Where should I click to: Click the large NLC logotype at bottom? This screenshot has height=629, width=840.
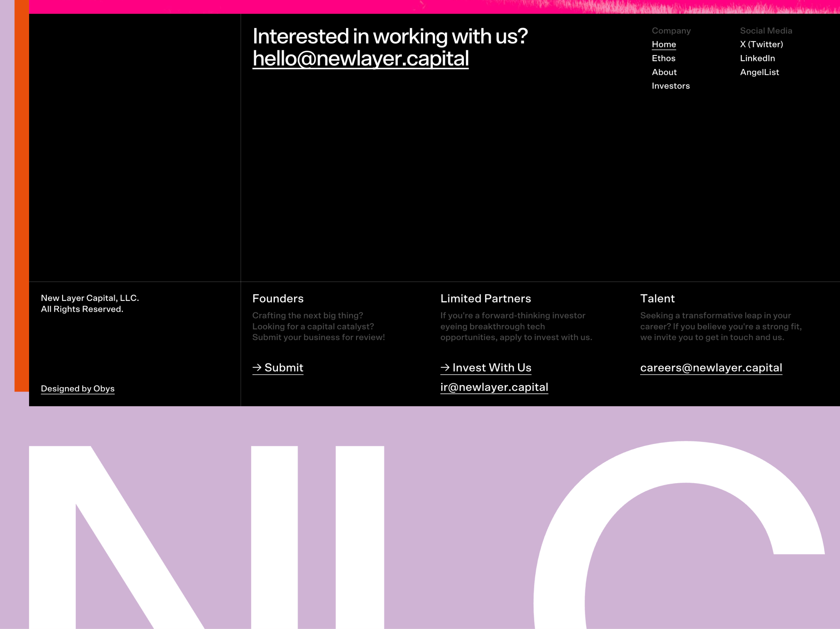pos(419,538)
